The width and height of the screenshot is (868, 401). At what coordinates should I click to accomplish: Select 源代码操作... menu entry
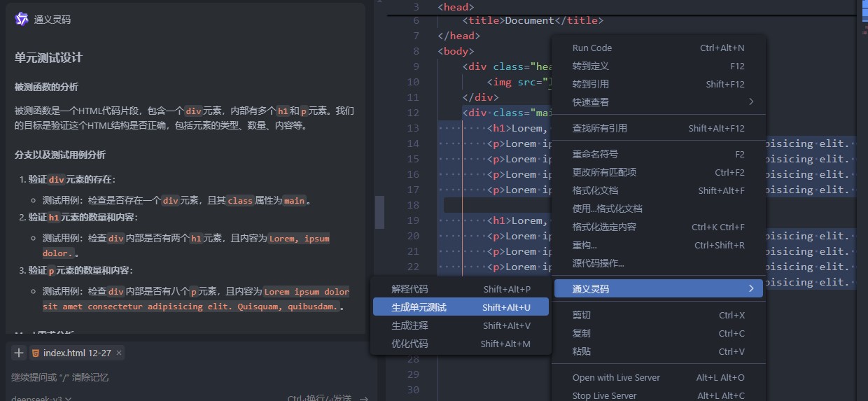(x=659, y=263)
